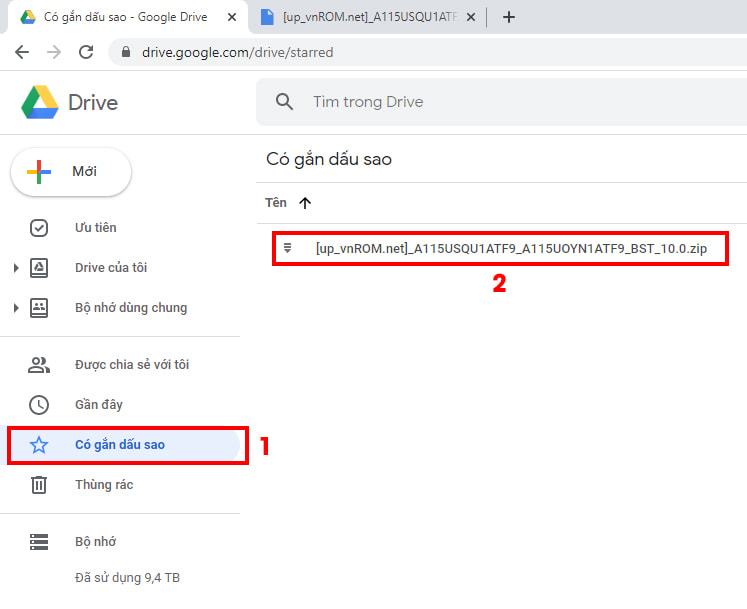Click the My Drive folder icon
Screen dimensions: 747x609
[x=39, y=268]
